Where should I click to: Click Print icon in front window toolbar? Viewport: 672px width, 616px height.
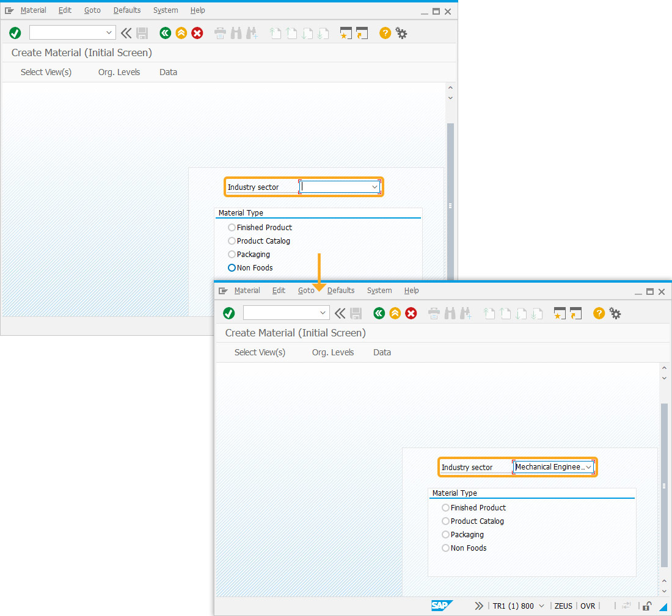434,313
